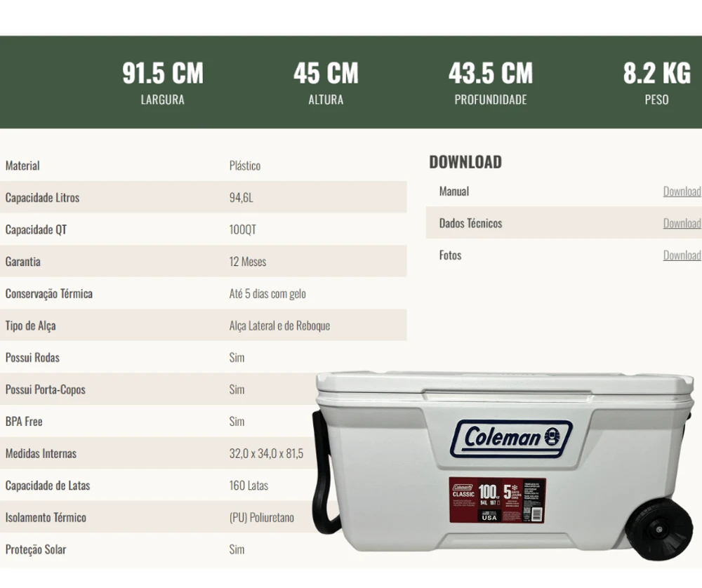Click the Material row label
This screenshot has width=702, height=588.
click(x=22, y=166)
